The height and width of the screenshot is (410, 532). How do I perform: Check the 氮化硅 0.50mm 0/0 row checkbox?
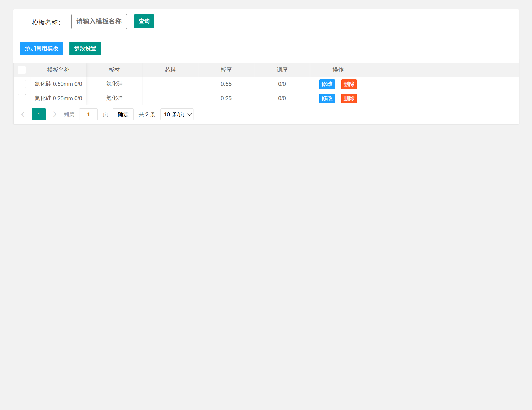click(x=22, y=84)
